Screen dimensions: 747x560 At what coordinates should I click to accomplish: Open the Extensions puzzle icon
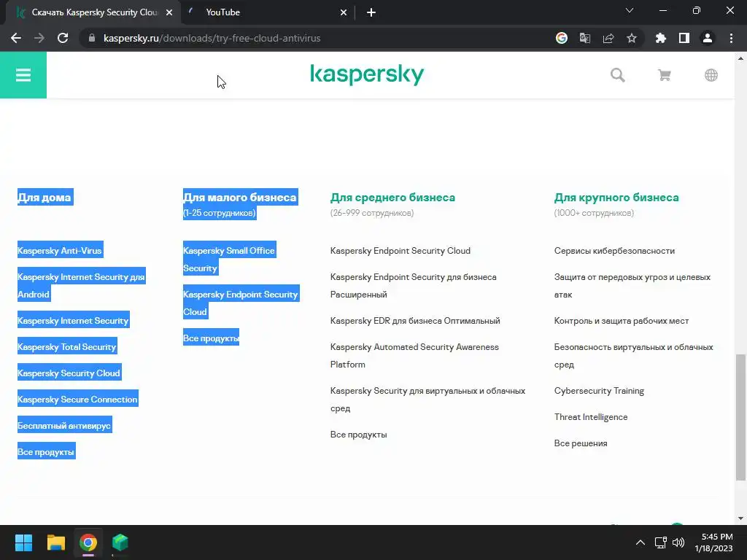pyautogui.click(x=660, y=38)
